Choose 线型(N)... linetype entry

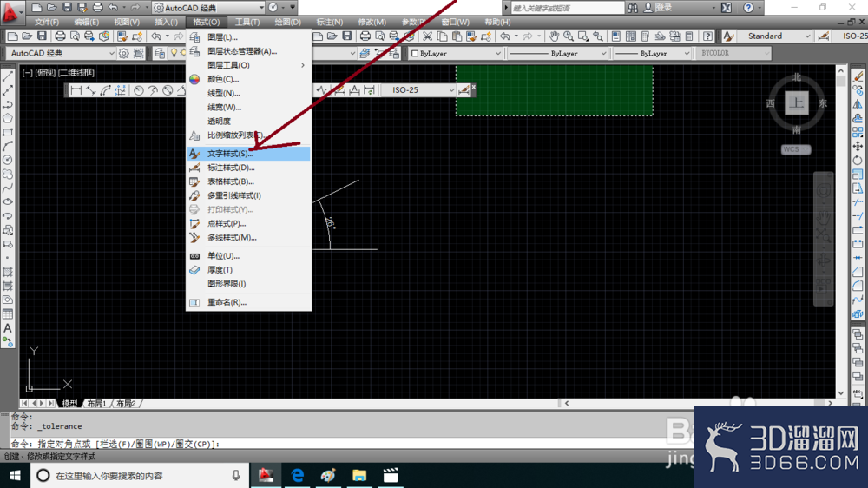pyautogui.click(x=248, y=93)
